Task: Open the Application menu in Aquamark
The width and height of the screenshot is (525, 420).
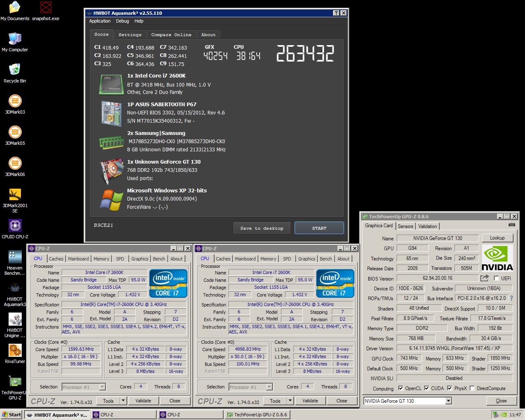Action: point(100,21)
